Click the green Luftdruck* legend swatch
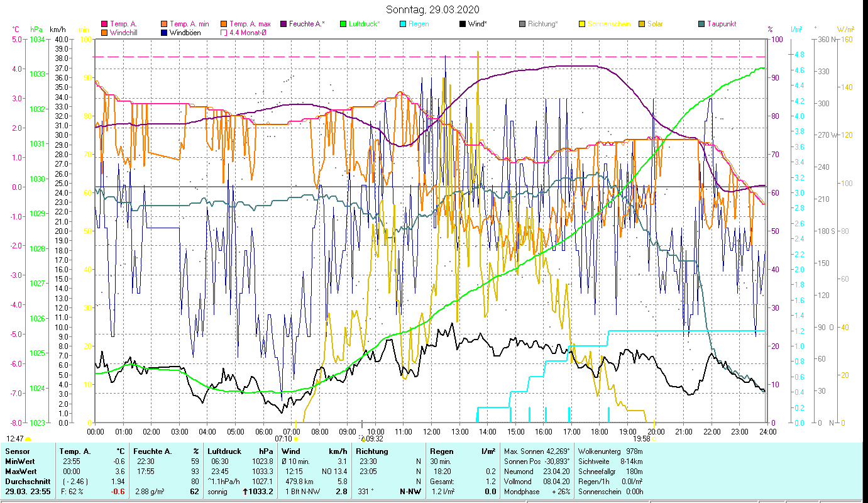Screen dimensions: 868x503 click(x=343, y=24)
